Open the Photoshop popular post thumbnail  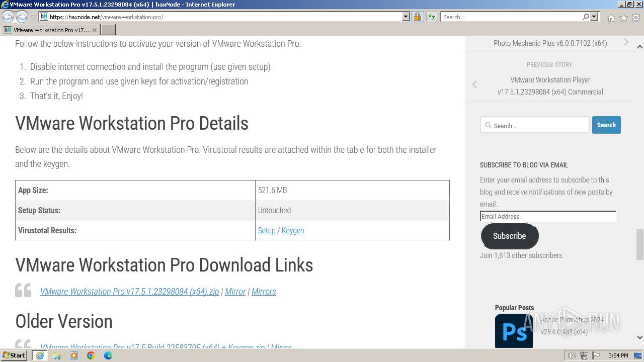click(514, 331)
